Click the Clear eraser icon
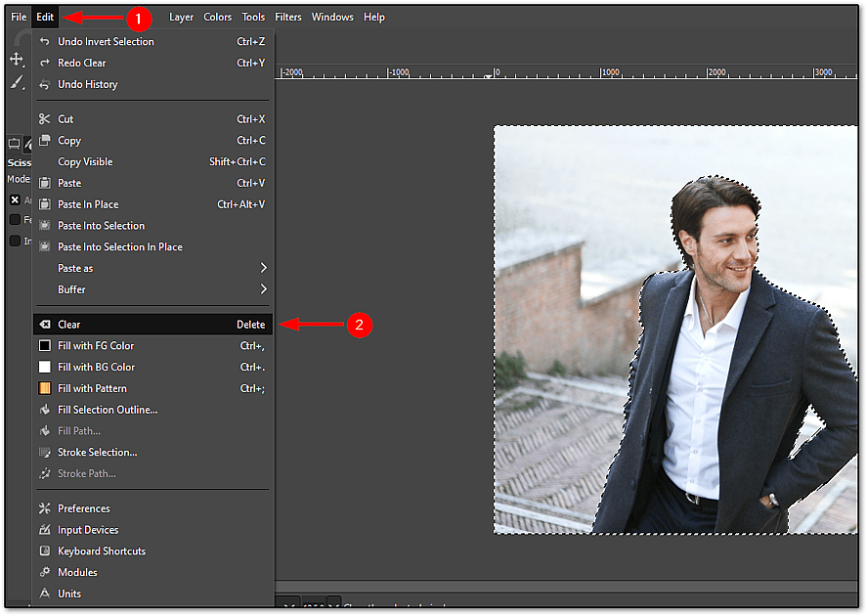The height and width of the screenshot is (616, 867). pyautogui.click(x=45, y=325)
